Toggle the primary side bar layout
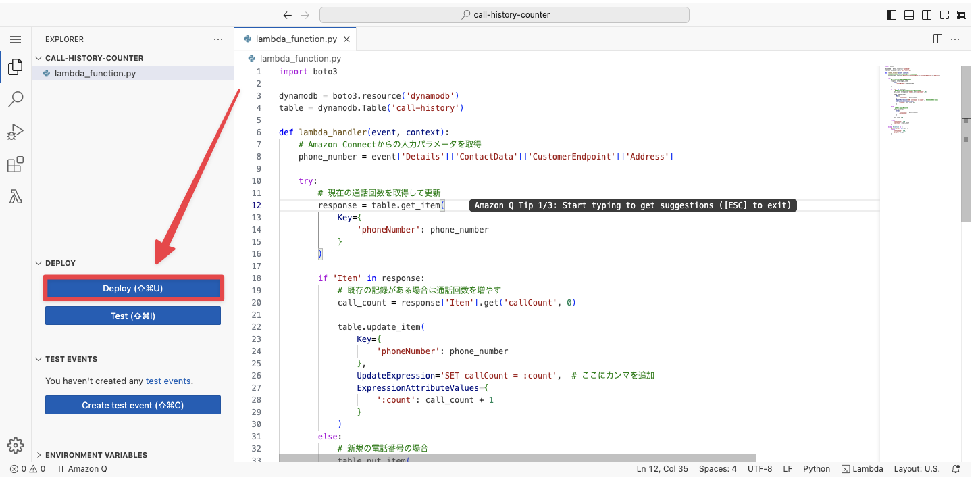This screenshot has width=980, height=488. point(892,15)
